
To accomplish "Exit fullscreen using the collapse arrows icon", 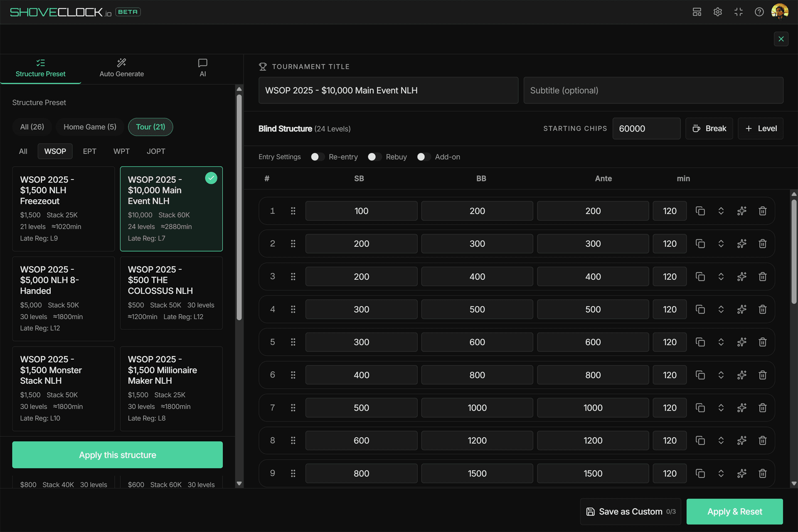I will 739,12.
